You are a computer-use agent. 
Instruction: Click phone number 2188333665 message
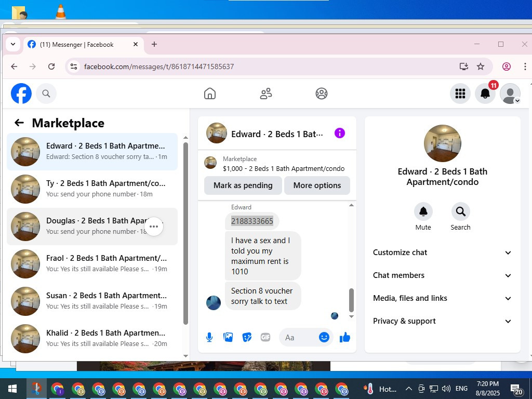252,221
